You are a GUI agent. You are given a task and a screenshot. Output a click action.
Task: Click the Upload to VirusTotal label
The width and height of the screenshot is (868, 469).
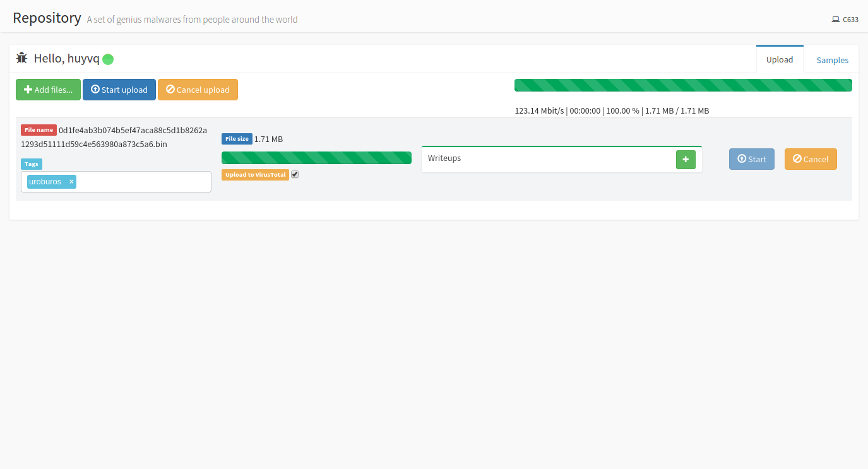point(255,175)
